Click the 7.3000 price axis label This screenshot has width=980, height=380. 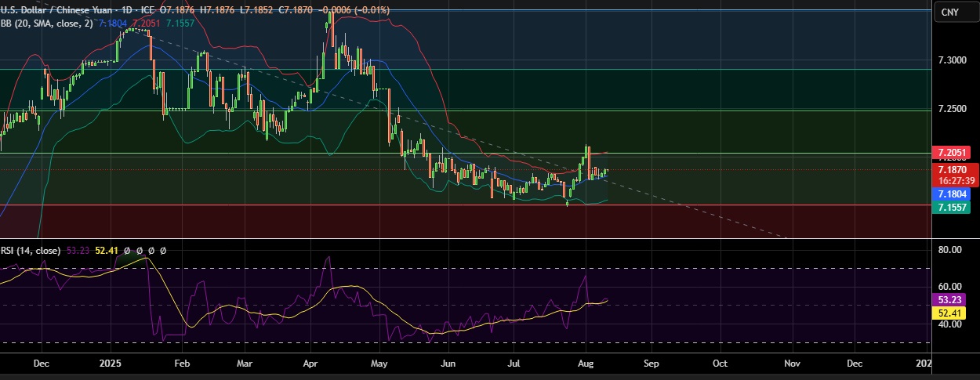coord(952,60)
